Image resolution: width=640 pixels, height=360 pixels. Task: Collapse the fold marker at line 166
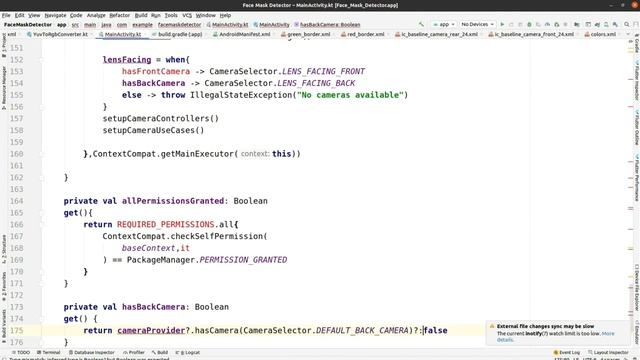[x=42, y=224]
